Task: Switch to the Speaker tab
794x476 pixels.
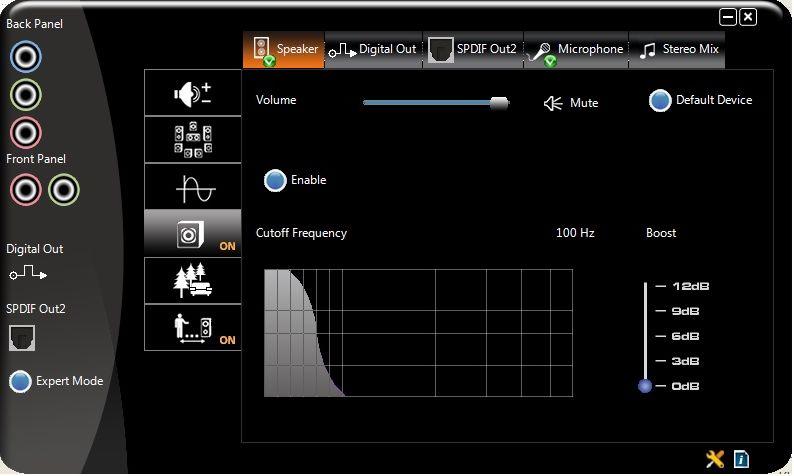Action: pos(284,50)
